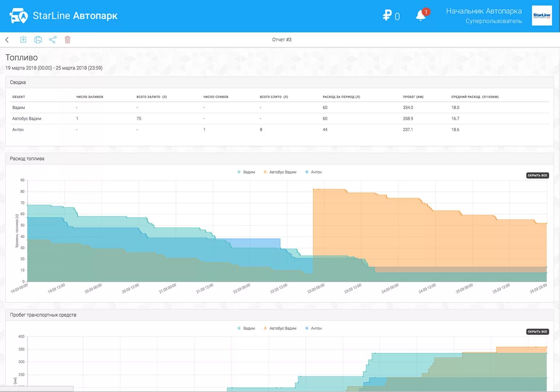This screenshot has height=392, width=560.
Task: Click СКРЫТЬ ВСЕ button in fuel chart
Action: click(537, 175)
